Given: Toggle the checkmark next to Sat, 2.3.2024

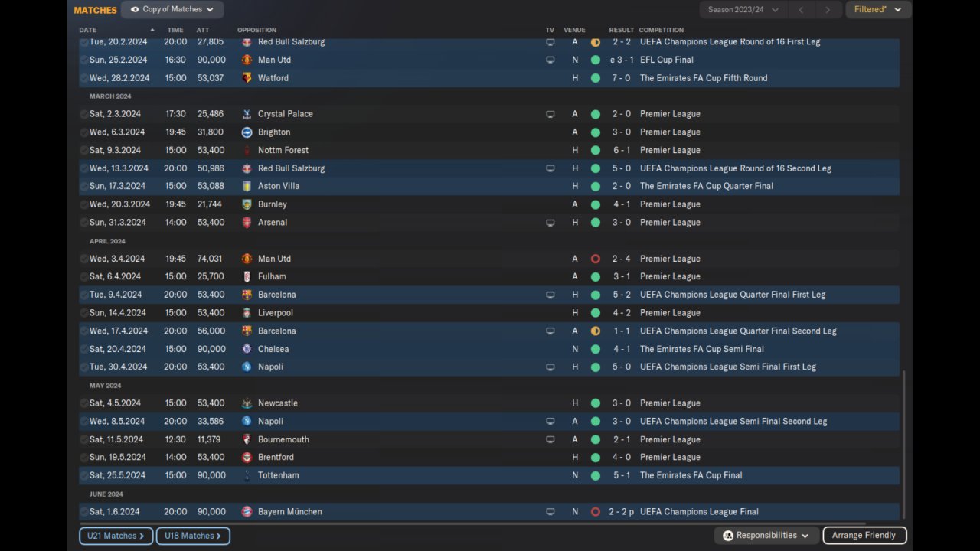Looking at the screenshot, I should click(84, 114).
